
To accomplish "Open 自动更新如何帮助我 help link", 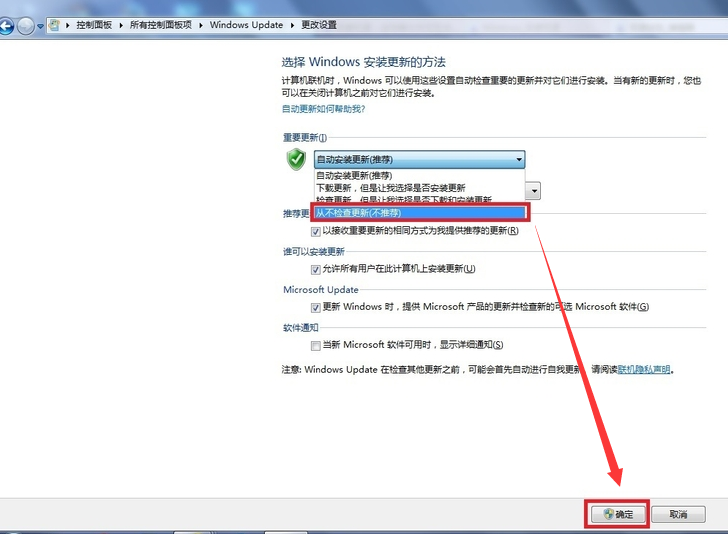I will 323,109.
